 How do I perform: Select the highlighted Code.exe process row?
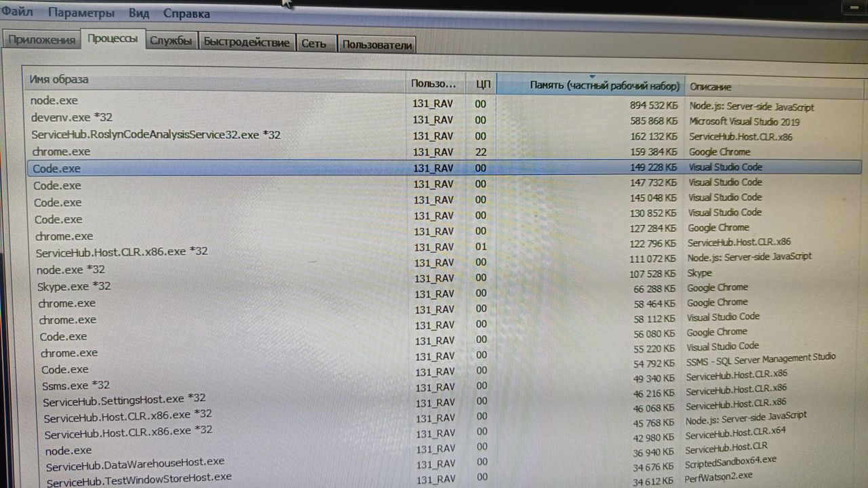(x=444, y=167)
